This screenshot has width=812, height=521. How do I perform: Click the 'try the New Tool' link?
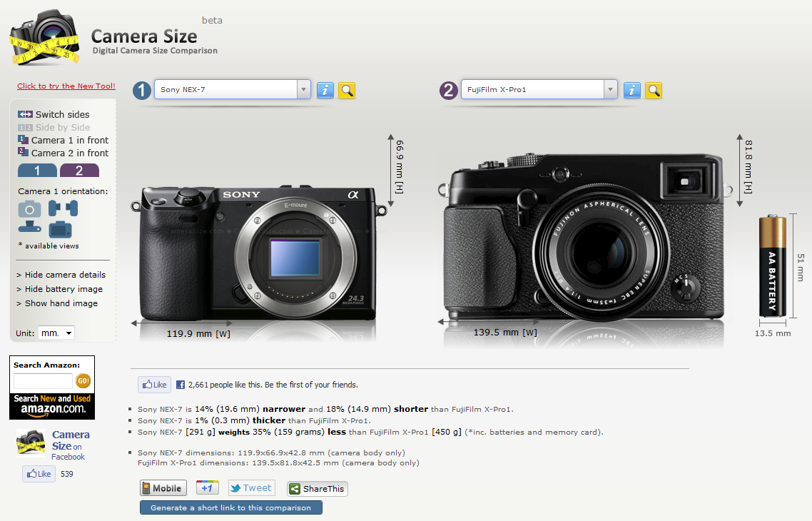pos(66,86)
